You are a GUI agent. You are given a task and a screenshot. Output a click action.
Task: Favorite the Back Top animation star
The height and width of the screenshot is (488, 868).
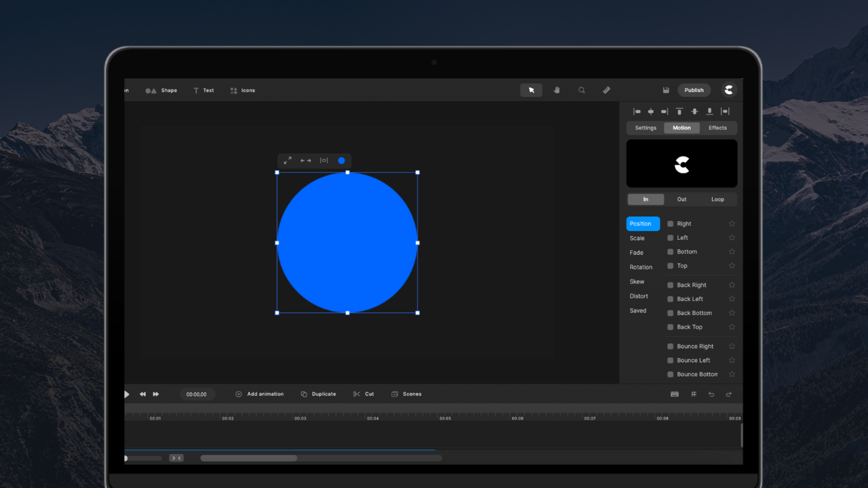(732, 327)
